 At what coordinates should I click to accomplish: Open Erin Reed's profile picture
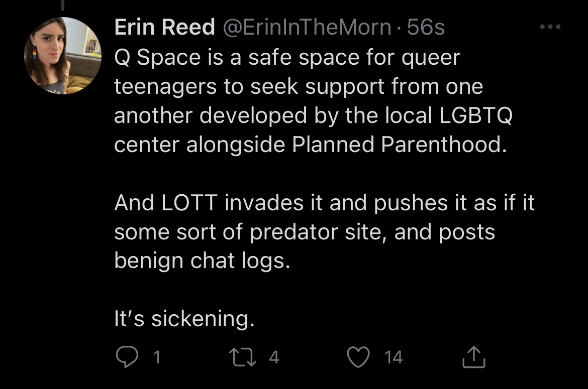tap(63, 56)
